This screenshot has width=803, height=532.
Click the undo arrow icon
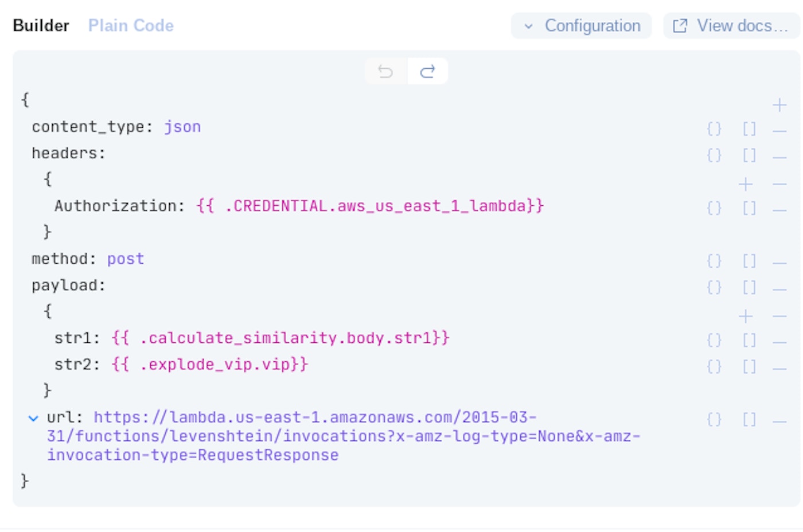[385, 72]
